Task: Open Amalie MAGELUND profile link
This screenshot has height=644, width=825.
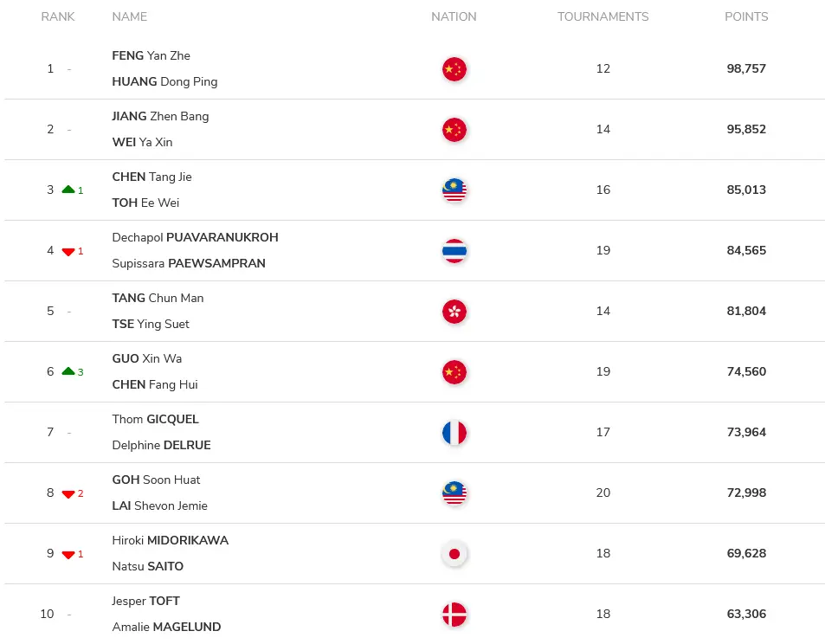Action: [x=166, y=627]
